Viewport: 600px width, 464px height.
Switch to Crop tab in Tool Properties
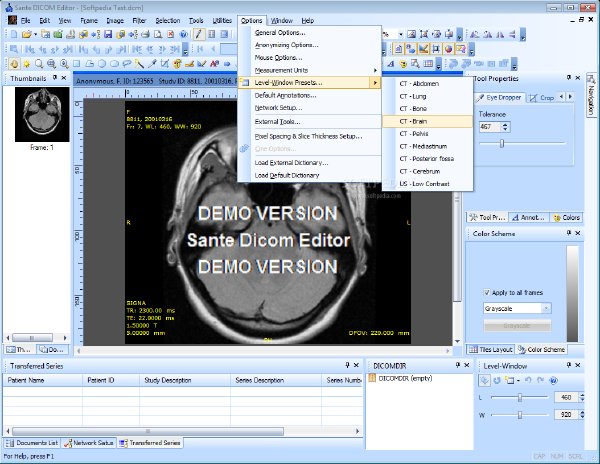[x=542, y=98]
